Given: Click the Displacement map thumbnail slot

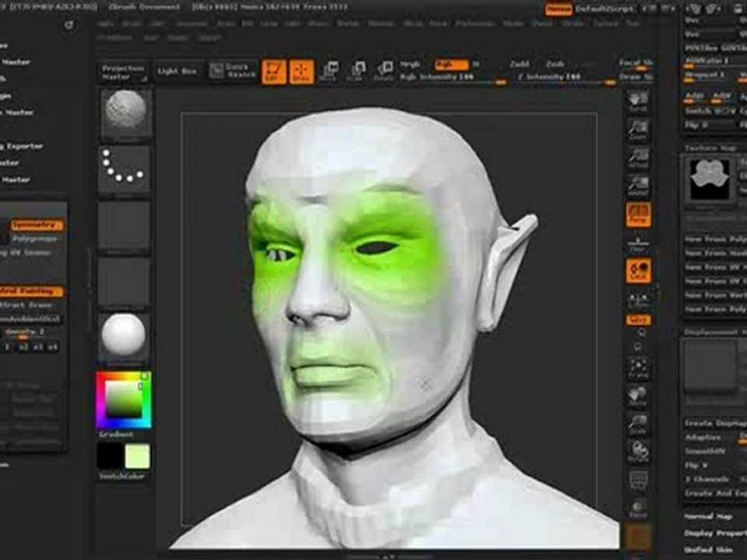Looking at the screenshot, I should pos(710,366).
